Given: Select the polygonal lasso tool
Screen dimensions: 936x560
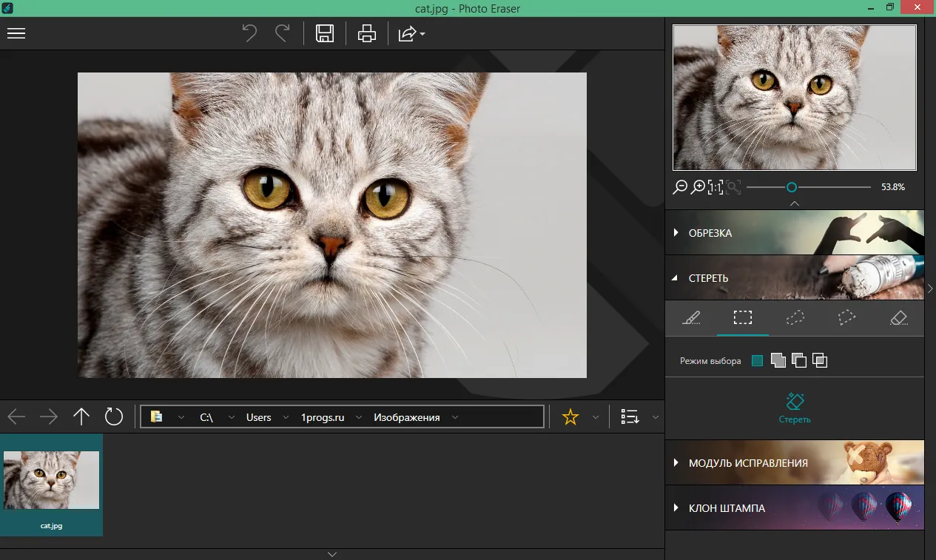Looking at the screenshot, I should (x=846, y=318).
